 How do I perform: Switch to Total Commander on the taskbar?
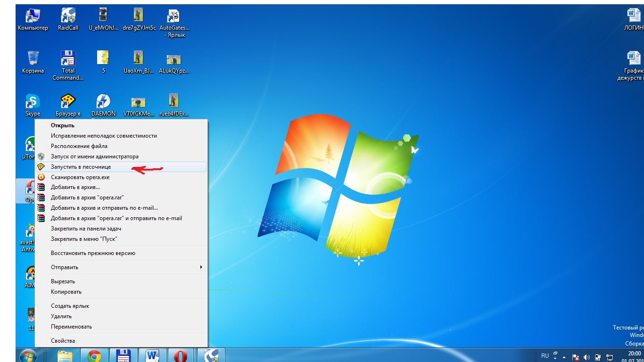pos(124,355)
